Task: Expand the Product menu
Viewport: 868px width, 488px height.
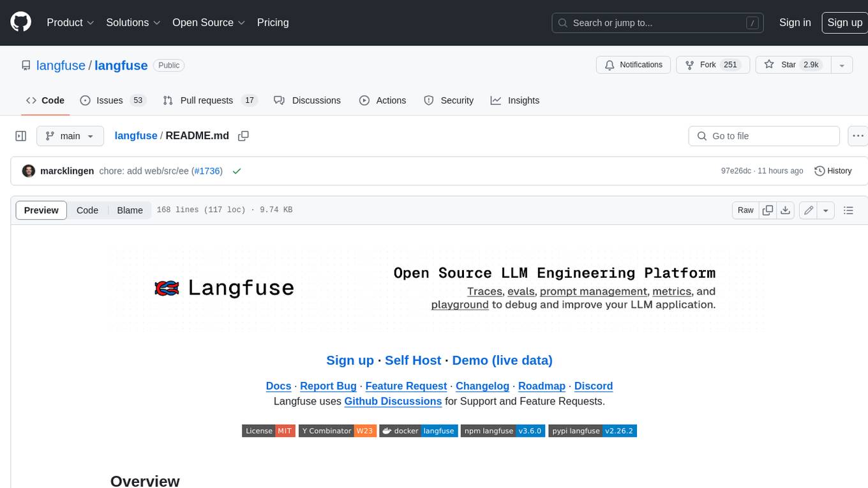Action: point(70,22)
